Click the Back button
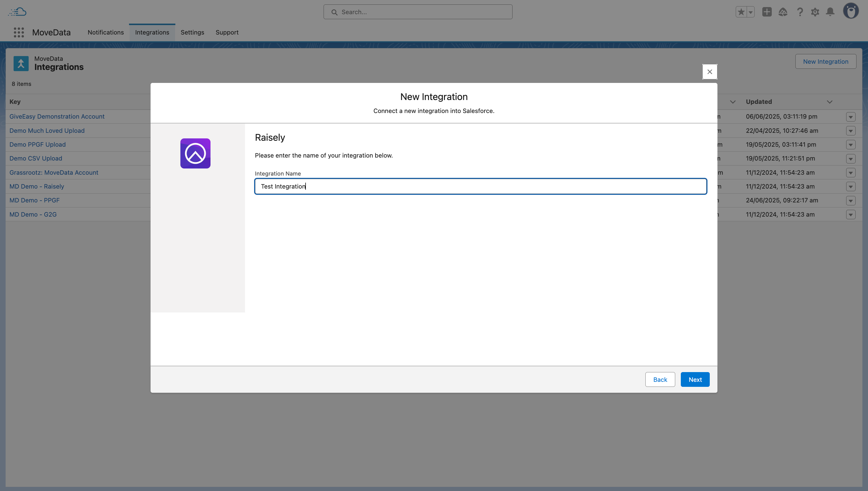The image size is (868, 491). point(660,379)
